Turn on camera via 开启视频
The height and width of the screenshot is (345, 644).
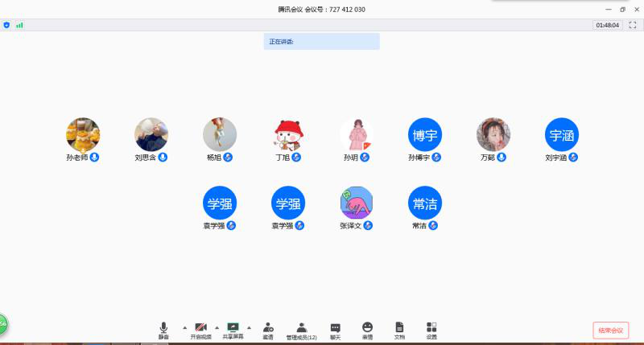point(201,330)
